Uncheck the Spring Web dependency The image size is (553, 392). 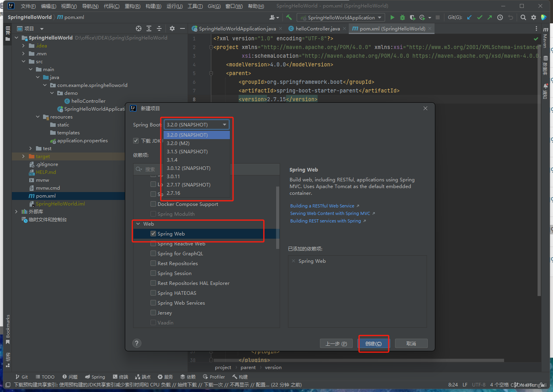153,234
